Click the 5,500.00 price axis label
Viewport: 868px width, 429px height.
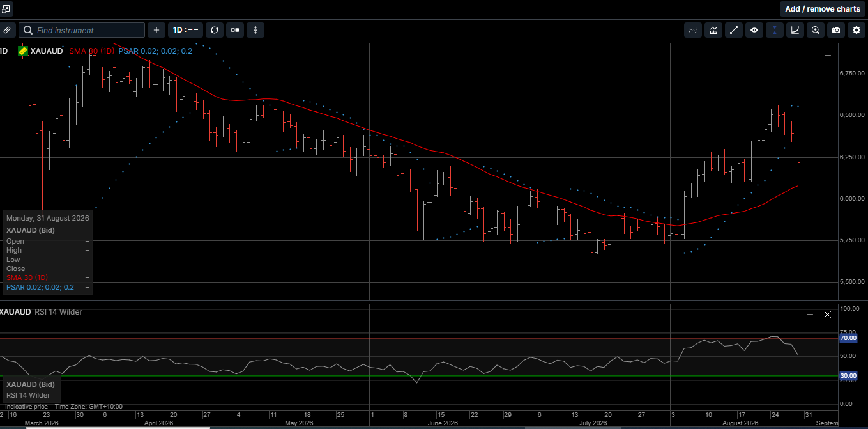pos(851,282)
